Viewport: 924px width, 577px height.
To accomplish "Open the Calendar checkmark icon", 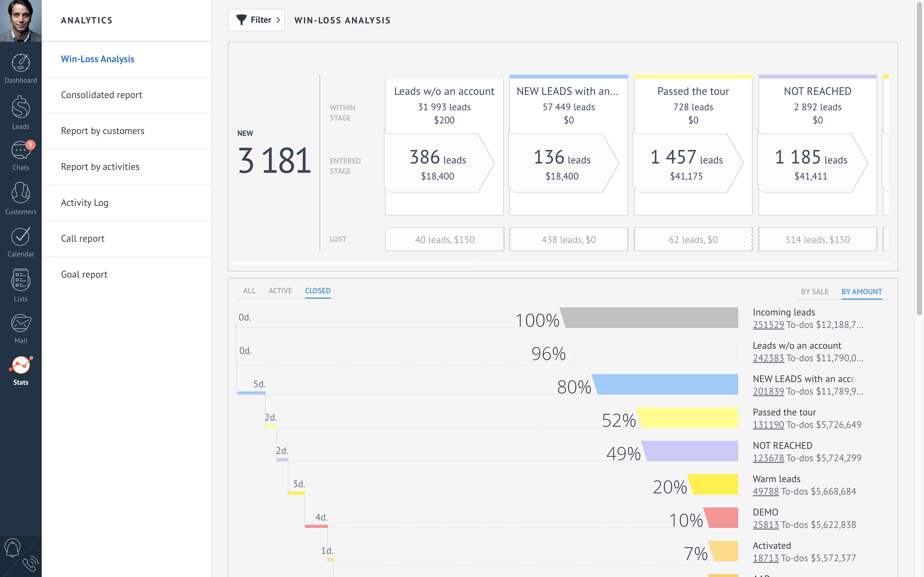I will pyautogui.click(x=21, y=237).
